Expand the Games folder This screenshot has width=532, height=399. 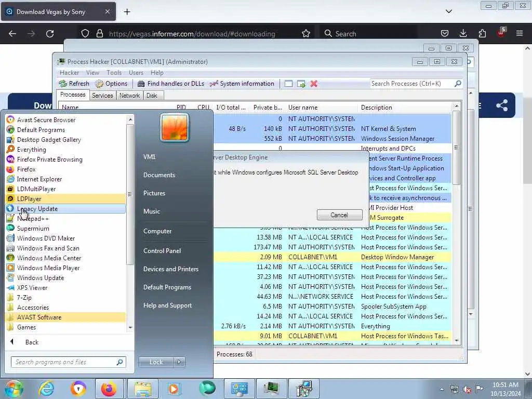66,327
